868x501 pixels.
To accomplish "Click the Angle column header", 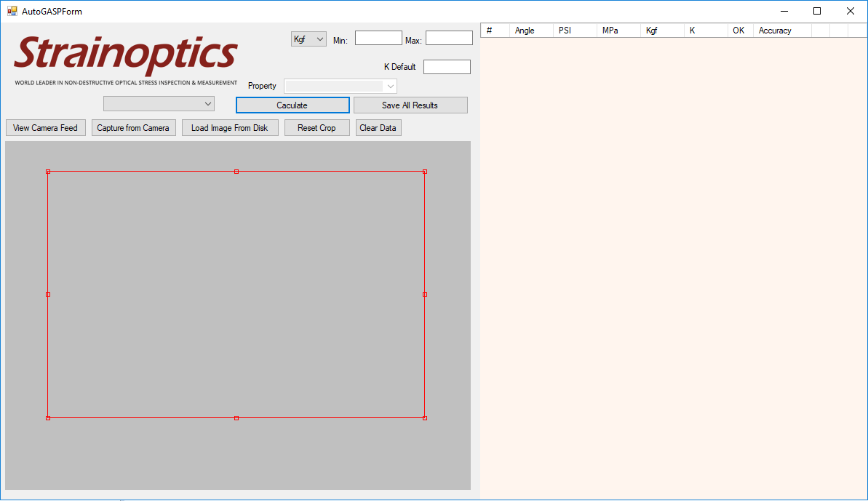I will [525, 31].
